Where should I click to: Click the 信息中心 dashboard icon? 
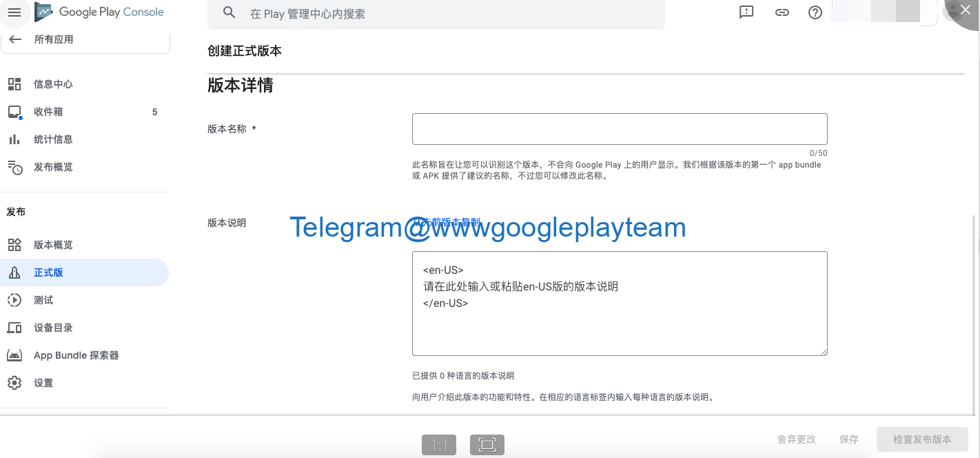[x=14, y=84]
